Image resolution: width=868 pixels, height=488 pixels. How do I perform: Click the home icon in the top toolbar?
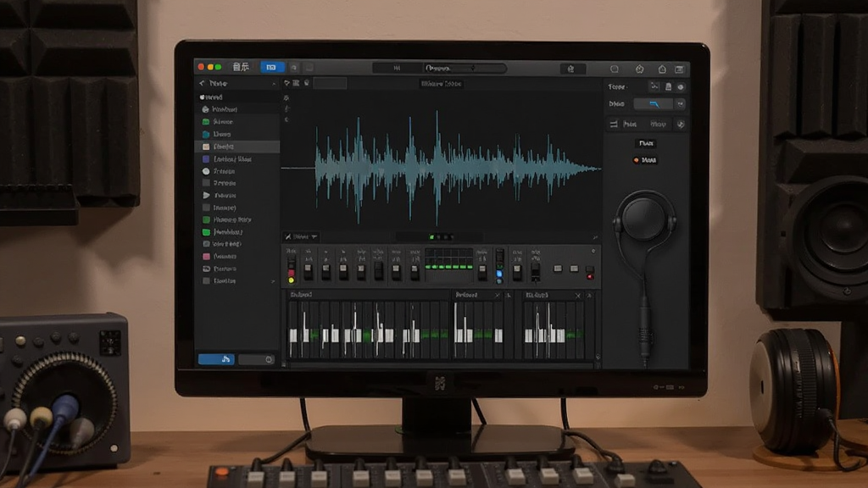click(x=661, y=69)
